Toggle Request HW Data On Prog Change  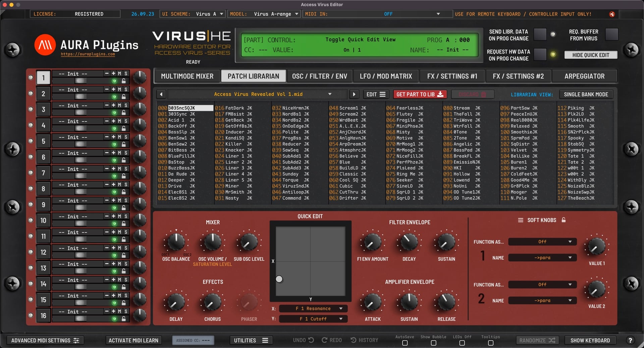tap(540, 55)
